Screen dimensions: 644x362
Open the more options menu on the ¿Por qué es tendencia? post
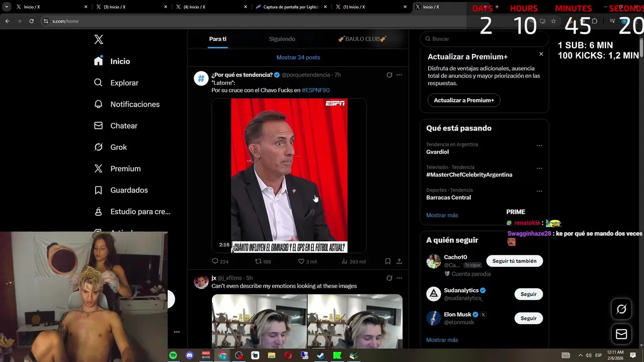[399, 75]
